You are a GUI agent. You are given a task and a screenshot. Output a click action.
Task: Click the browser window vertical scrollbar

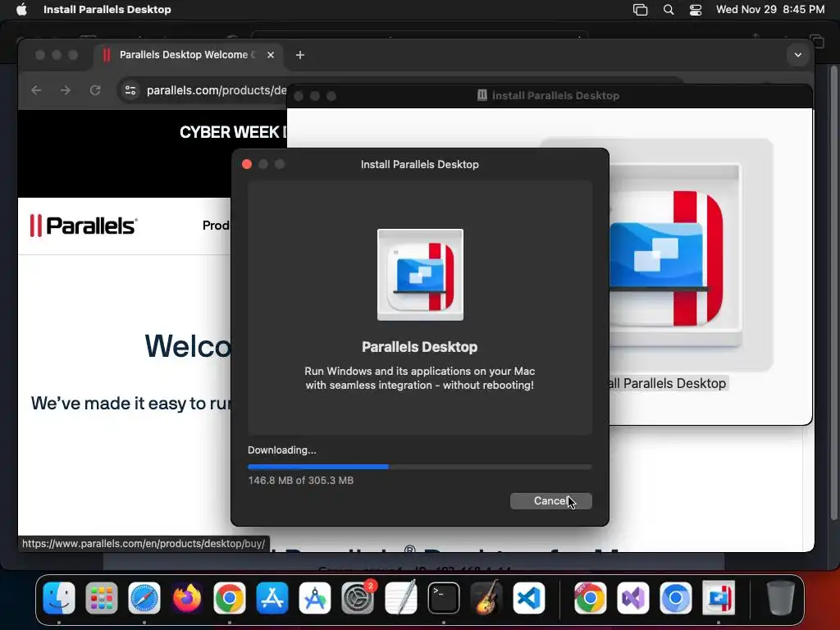(833, 292)
